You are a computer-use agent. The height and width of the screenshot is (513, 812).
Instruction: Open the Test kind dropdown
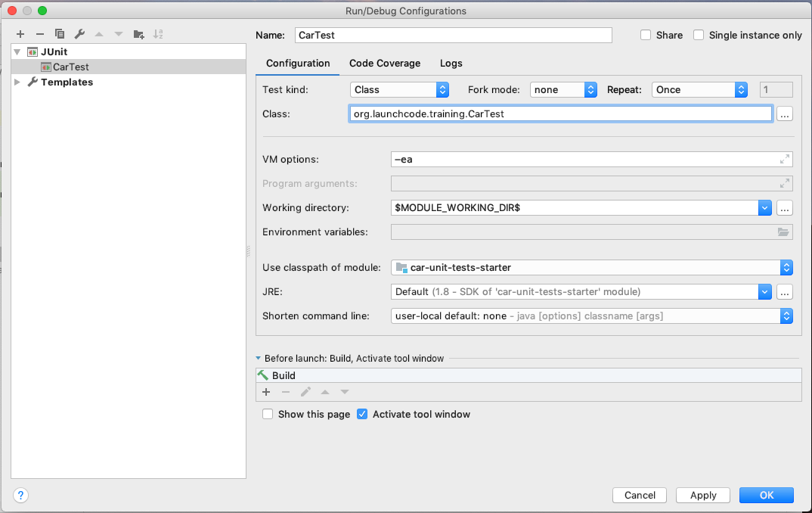(x=400, y=89)
